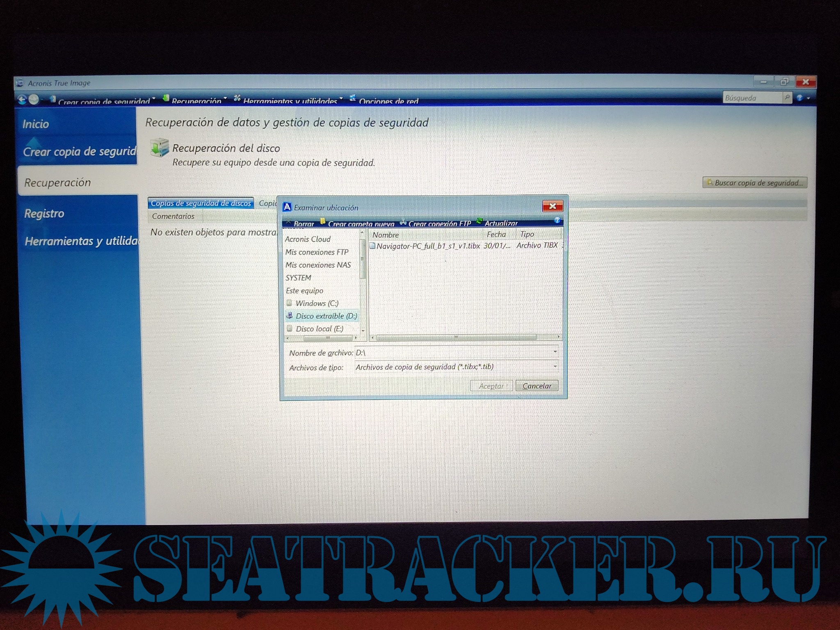Switch to Copias de seguridad de discos tab
The height and width of the screenshot is (630, 840).
[201, 203]
